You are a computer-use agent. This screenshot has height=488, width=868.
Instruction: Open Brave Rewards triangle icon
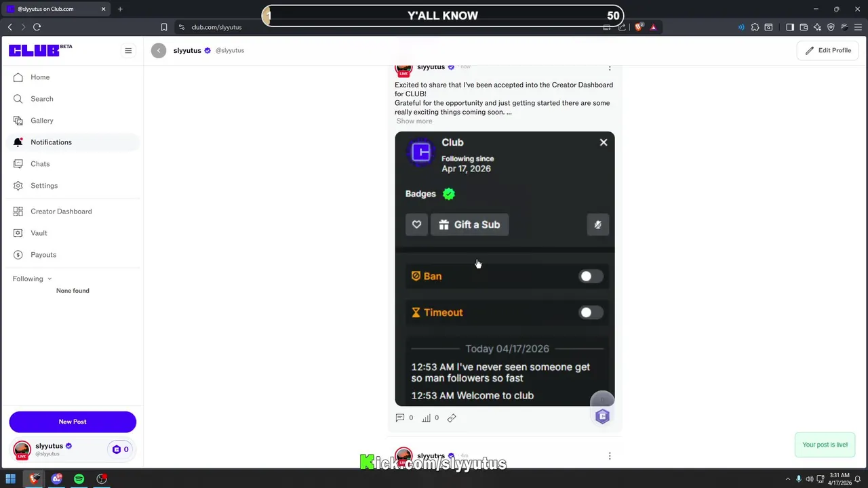[x=653, y=27]
